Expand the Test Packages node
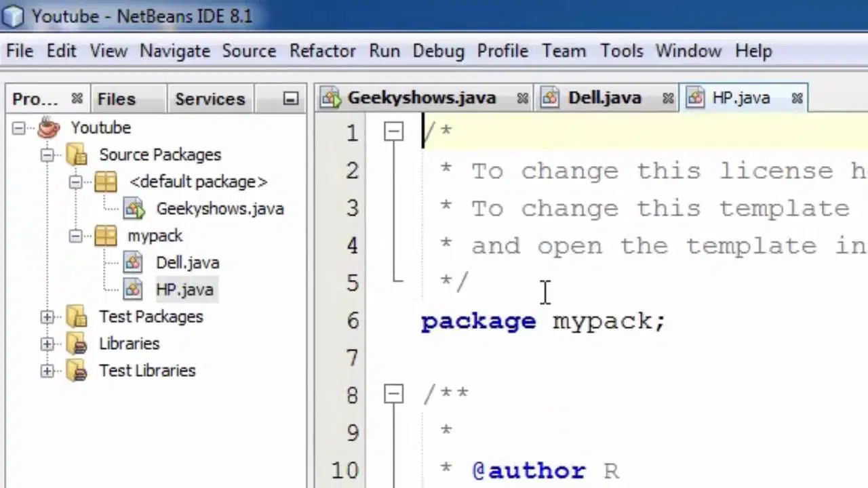Image resolution: width=868 pixels, height=488 pixels. point(47,317)
